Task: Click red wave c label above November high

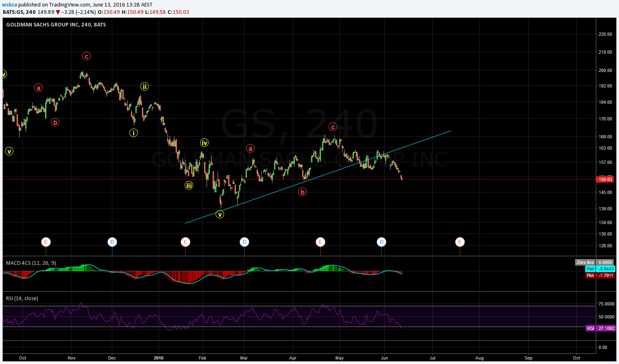Action: (86, 56)
